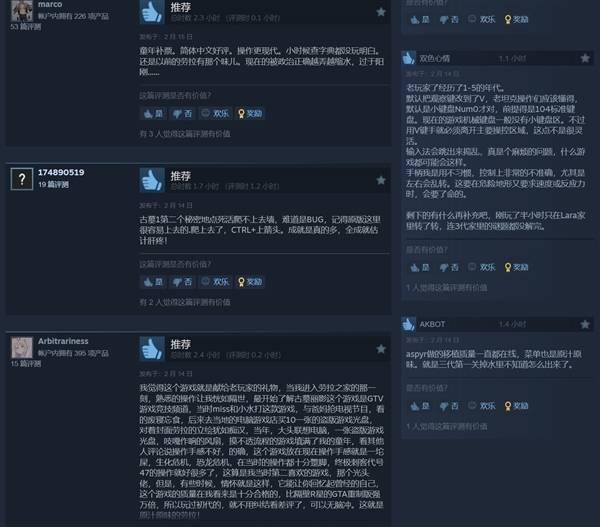Open 174890519's question-mark avatar
The image size is (600, 527).
point(22,179)
